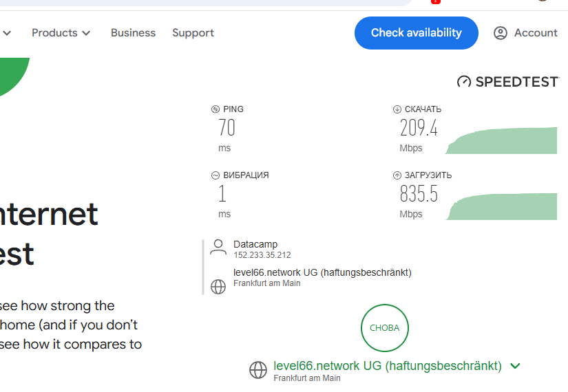Viewport: 568px width, 392px height.
Task: Click the upload arrow icon by ЗАГРУЗИТЬ
Action: 397,175
